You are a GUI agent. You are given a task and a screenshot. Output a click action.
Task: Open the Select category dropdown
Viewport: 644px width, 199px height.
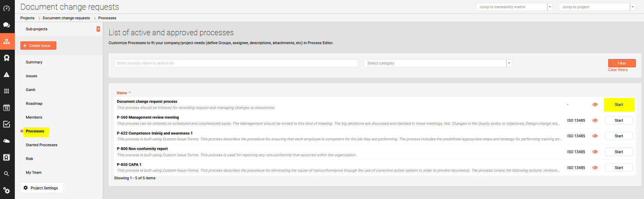[x=438, y=63]
